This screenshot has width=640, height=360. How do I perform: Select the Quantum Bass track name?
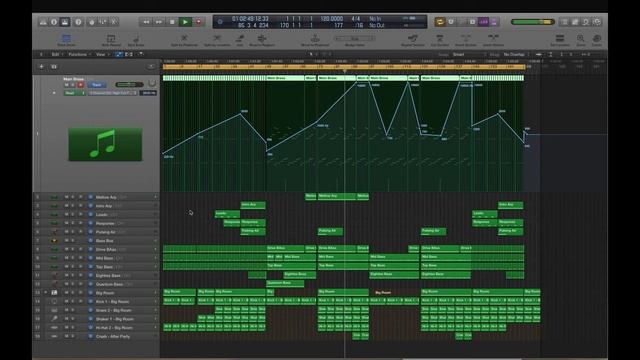point(109,284)
